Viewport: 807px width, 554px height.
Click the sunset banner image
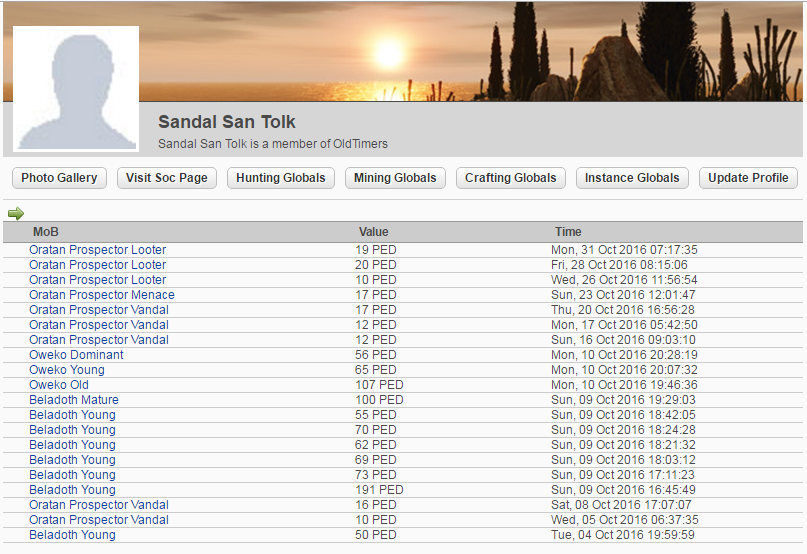click(470, 50)
